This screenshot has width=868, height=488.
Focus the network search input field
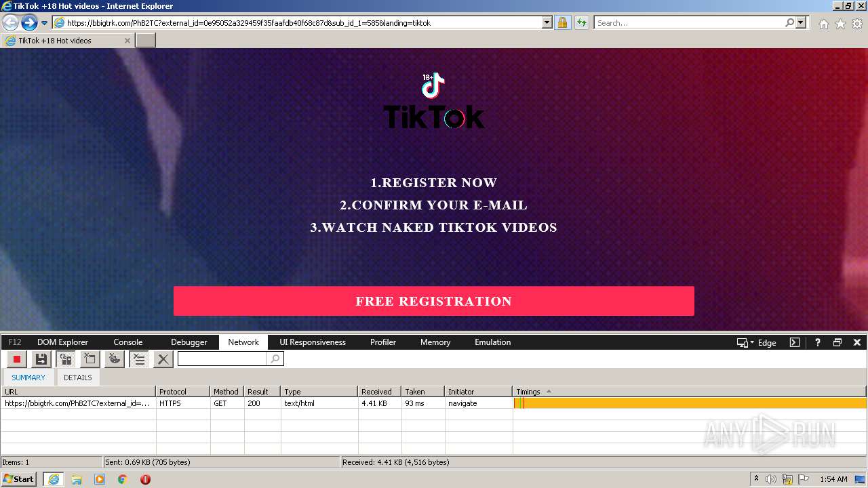pyautogui.click(x=222, y=359)
